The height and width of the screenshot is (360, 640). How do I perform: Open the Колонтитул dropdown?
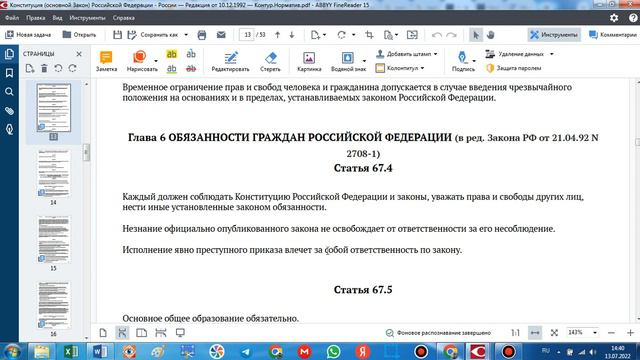tap(400, 68)
